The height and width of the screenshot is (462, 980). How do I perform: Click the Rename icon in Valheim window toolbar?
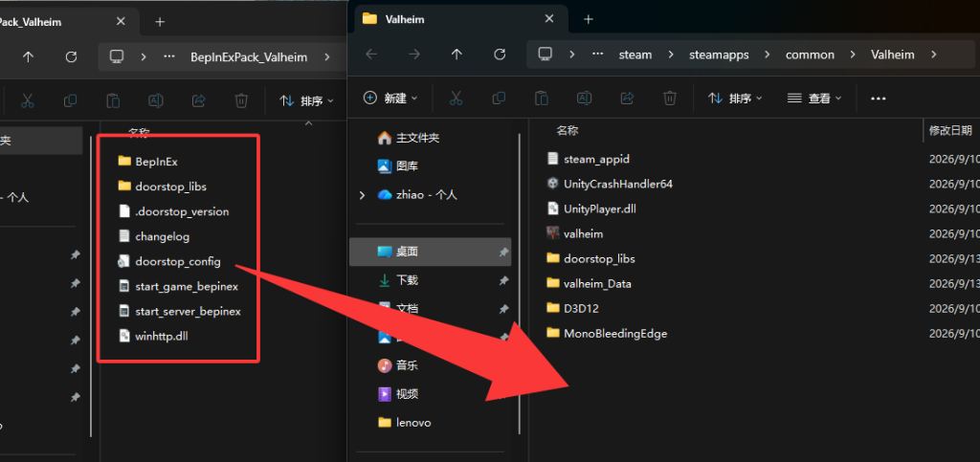(x=585, y=98)
